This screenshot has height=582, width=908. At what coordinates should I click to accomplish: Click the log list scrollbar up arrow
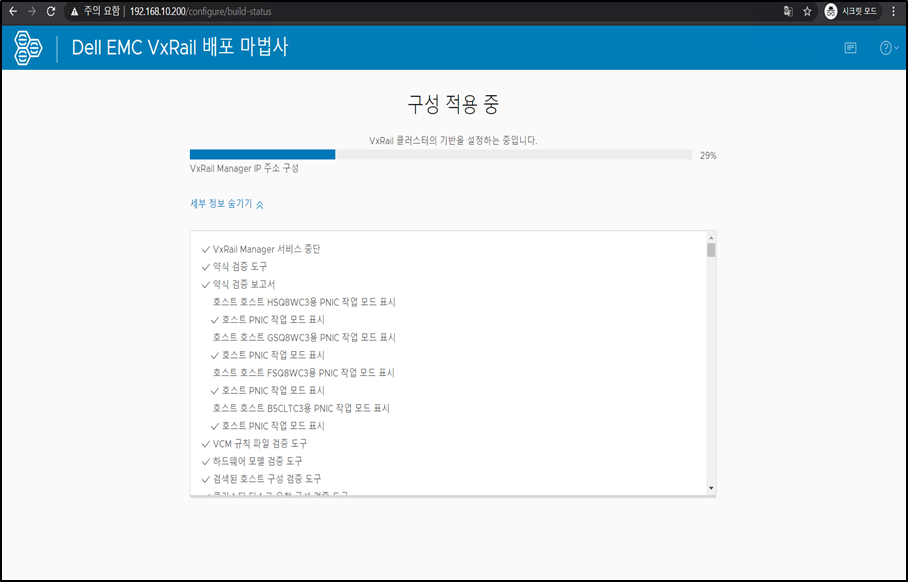(711, 237)
